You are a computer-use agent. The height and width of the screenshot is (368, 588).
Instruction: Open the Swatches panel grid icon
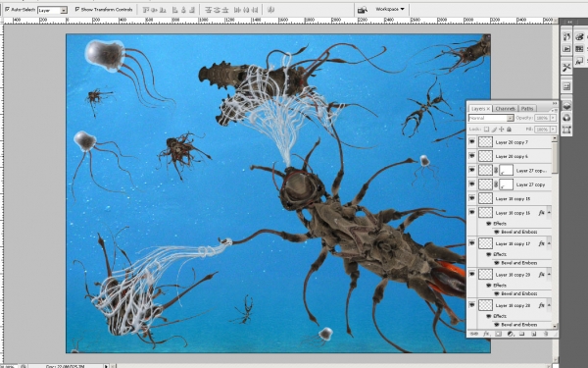579,49
